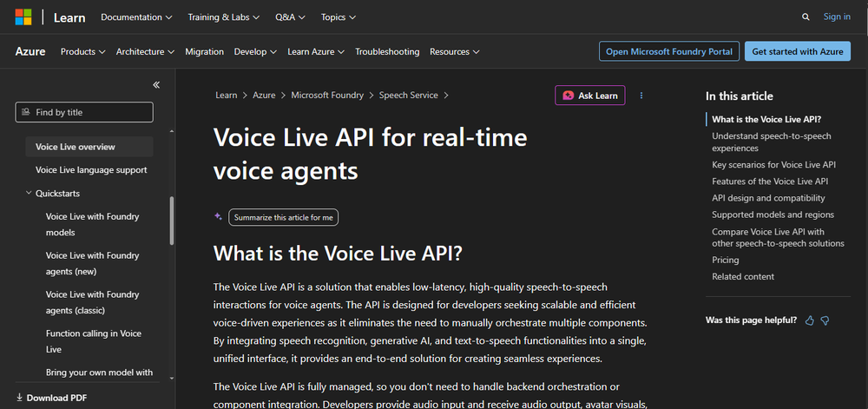Click the Ask Learn chat icon
The height and width of the screenshot is (409, 868).
[x=568, y=96]
